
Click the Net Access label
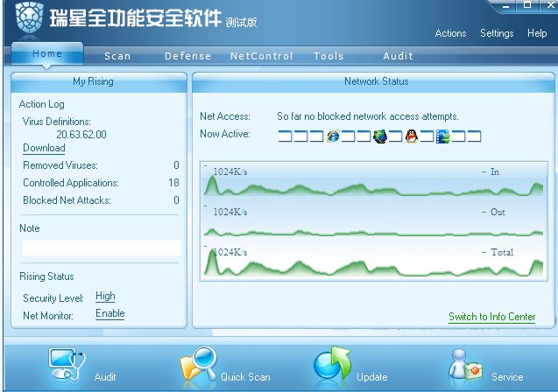(225, 116)
